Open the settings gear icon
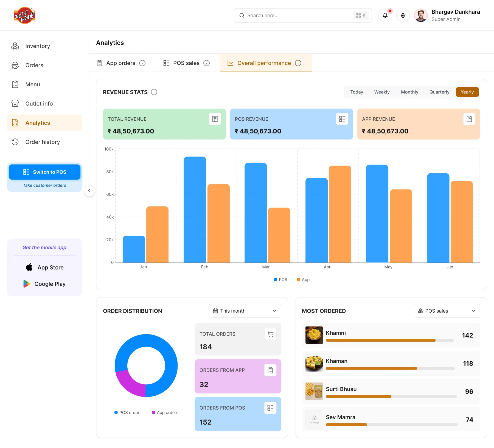The image size is (494, 448). click(x=403, y=15)
